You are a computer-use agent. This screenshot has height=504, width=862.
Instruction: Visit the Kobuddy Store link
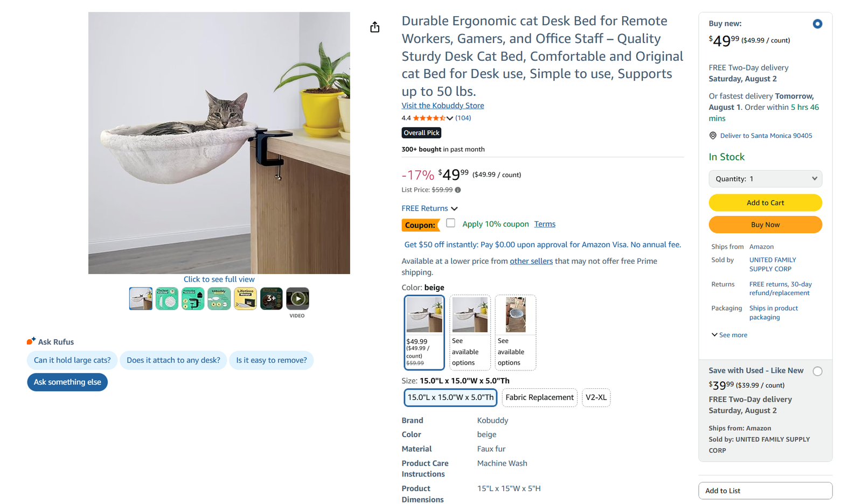pos(443,106)
